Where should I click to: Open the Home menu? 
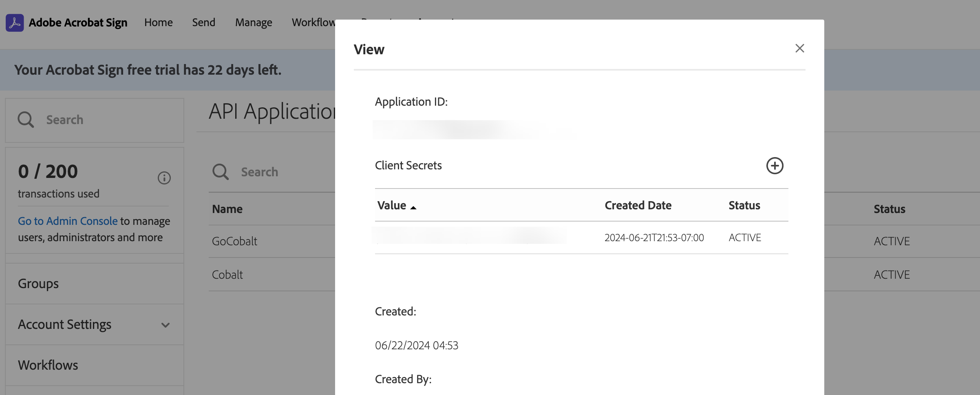coord(159,22)
